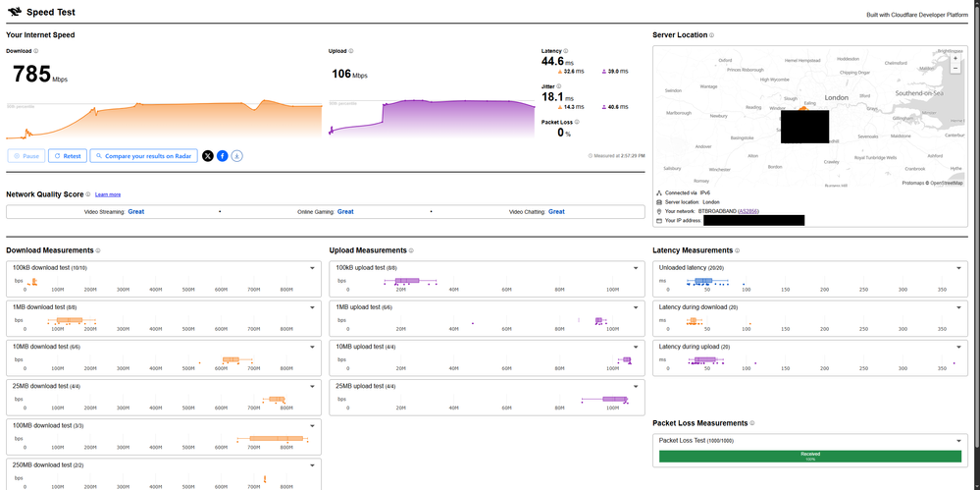Screen dimensions: 980x490
Task: Zoom in on the server map
Action: [956, 58]
